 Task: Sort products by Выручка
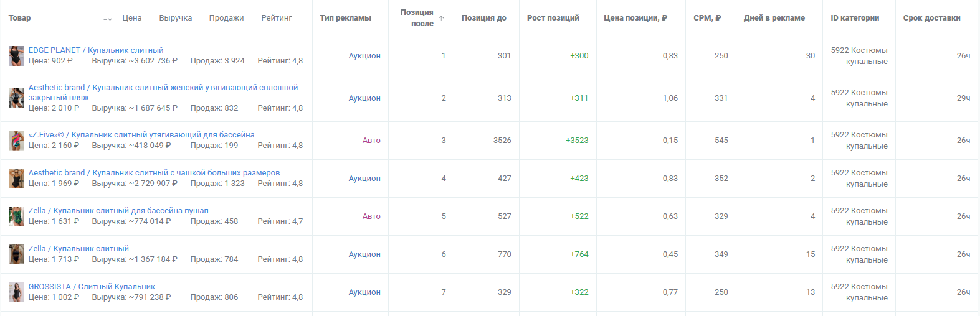click(176, 18)
